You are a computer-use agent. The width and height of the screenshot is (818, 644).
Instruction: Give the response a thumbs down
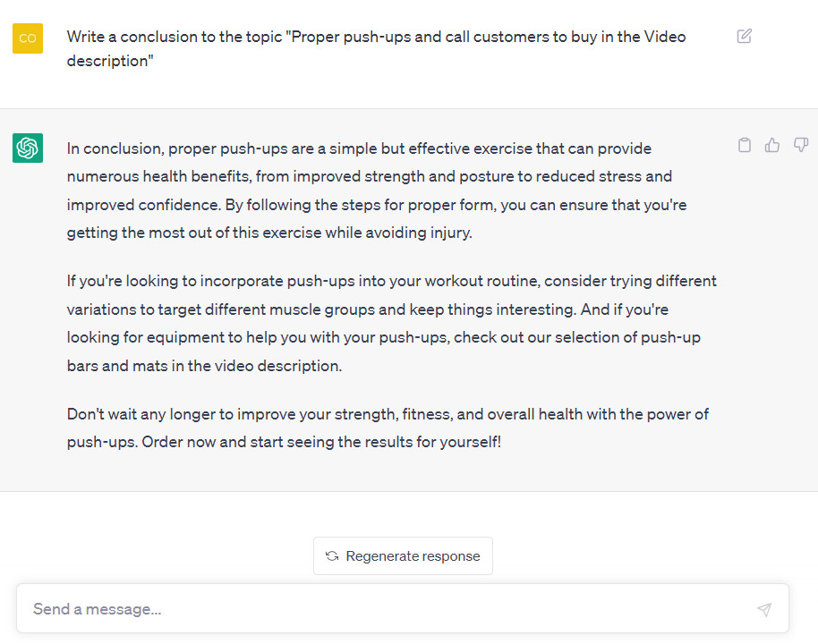[x=801, y=145]
